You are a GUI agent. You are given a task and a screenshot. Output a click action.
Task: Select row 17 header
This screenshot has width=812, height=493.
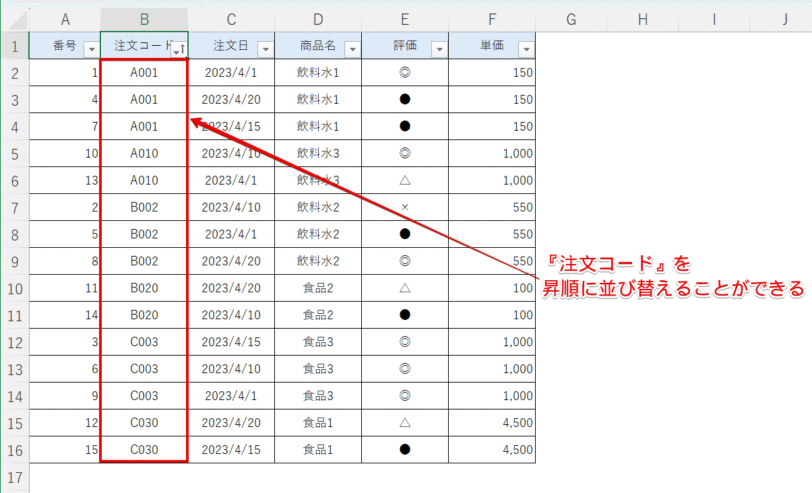[15, 477]
